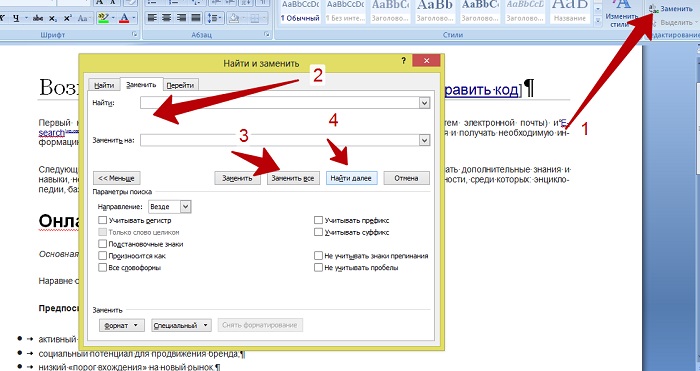Select the Без инте... style

point(345,11)
